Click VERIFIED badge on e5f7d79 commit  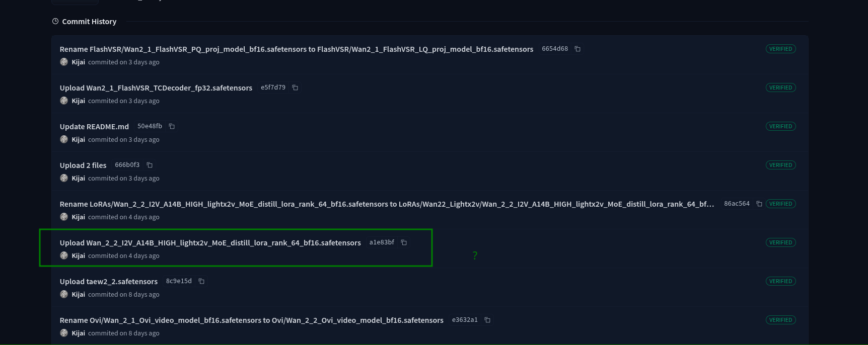click(780, 88)
